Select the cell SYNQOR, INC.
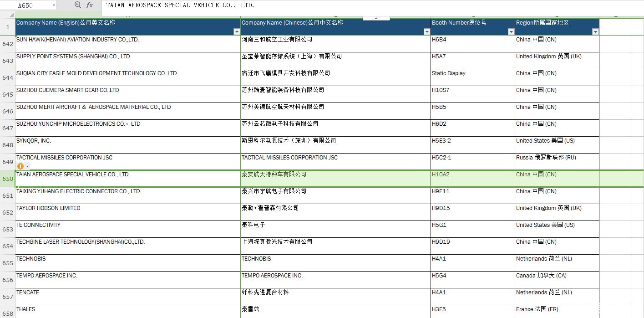Screen dimensions: 644x318 [x=128, y=145]
